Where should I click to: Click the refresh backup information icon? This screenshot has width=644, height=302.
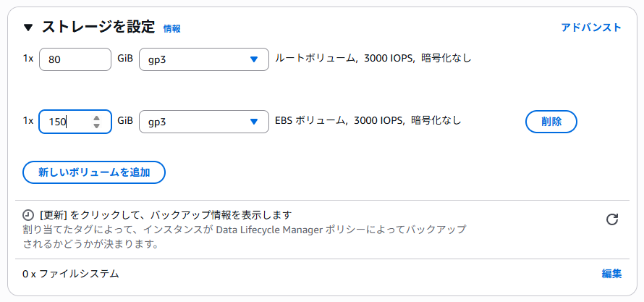tap(612, 219)
